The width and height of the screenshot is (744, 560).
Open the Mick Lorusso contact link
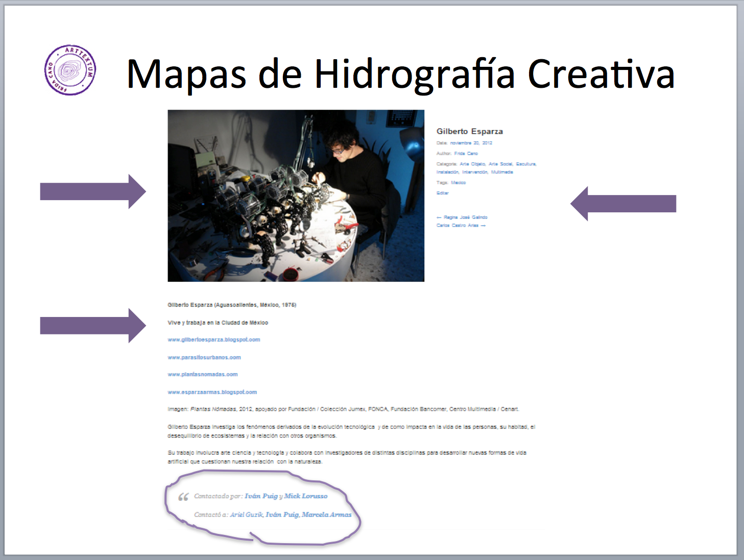[305, 496]
